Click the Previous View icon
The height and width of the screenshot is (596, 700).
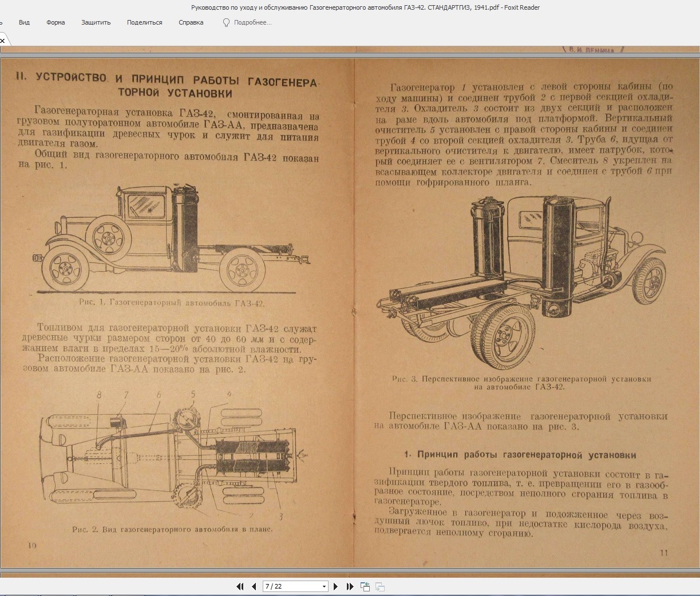tap(365, 586)
